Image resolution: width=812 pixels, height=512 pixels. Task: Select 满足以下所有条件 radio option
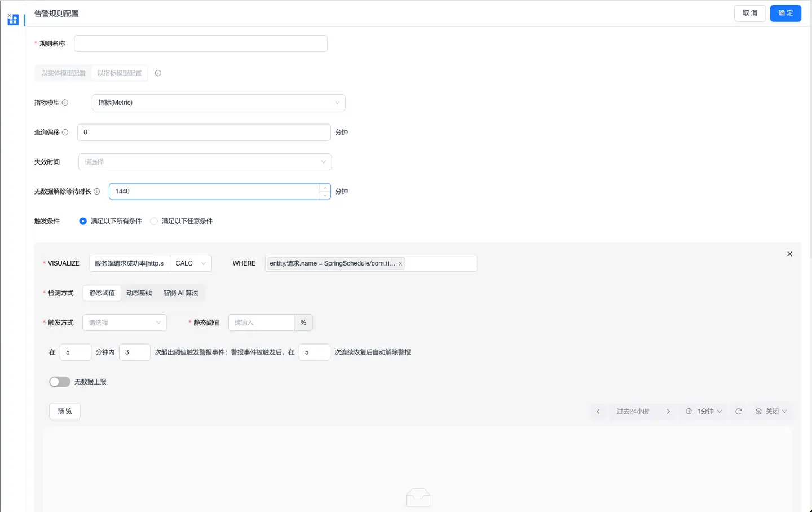(x=83, y=221)
